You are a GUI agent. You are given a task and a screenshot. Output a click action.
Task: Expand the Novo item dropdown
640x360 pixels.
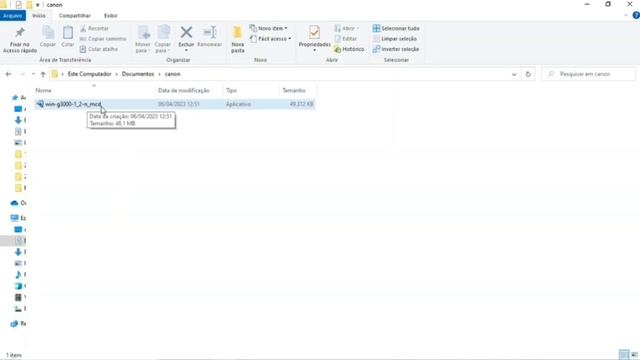click(268, 28)
